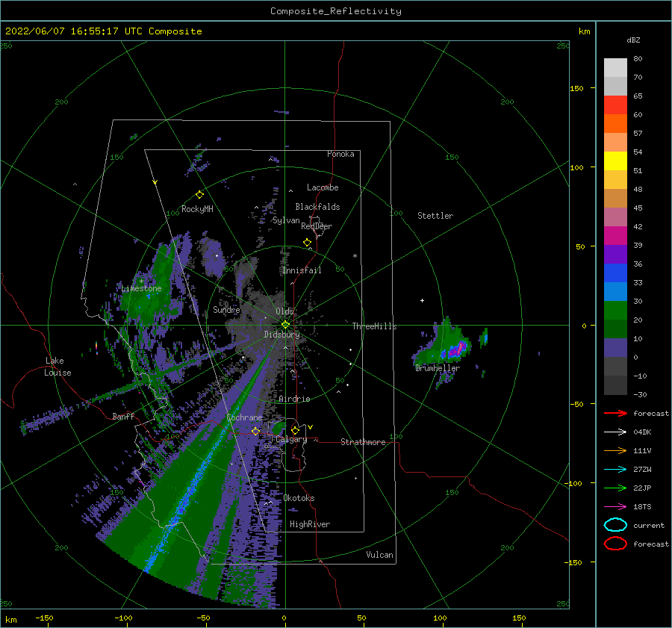This screenshot has width=672, height=628.
Task: Click the Ponoka city label
Action: tap(340, 154)
